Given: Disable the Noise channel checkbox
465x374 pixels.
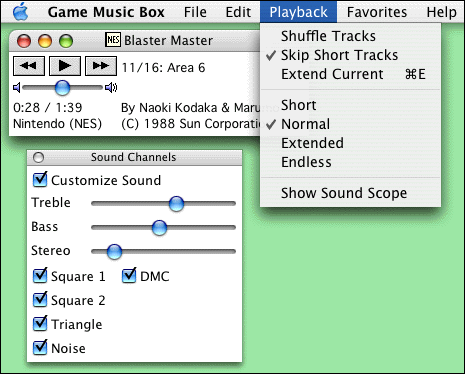Looking at the screenshot, I should 40,347.
